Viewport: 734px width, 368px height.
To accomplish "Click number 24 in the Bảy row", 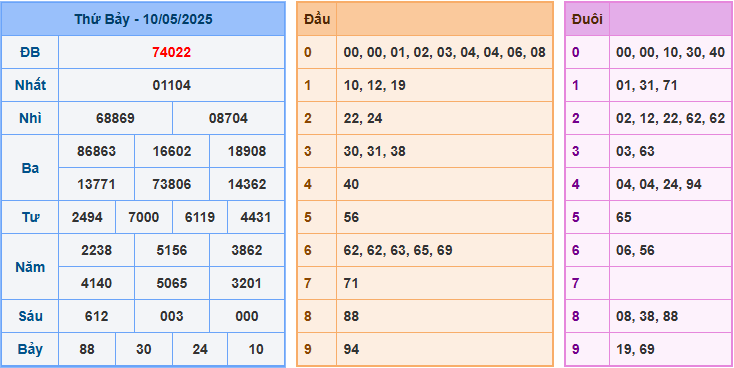I will pyautogui.click(x=199, y=349).
